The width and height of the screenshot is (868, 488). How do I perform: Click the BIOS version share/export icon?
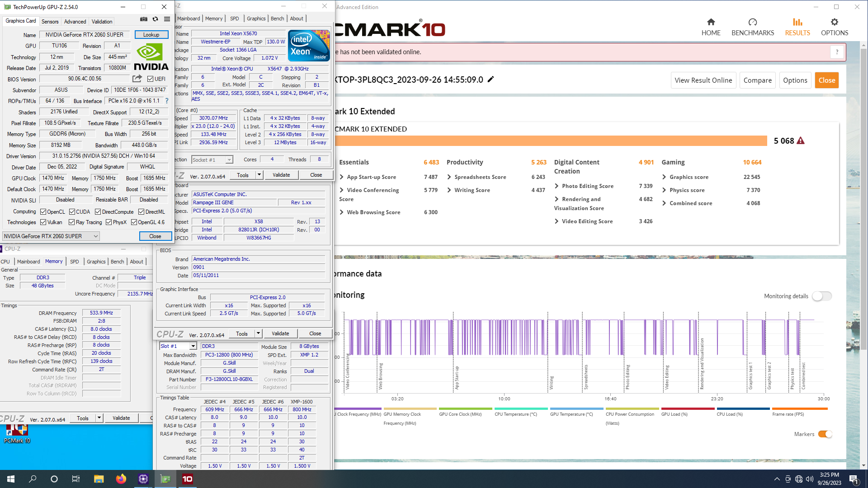(137, 79)
